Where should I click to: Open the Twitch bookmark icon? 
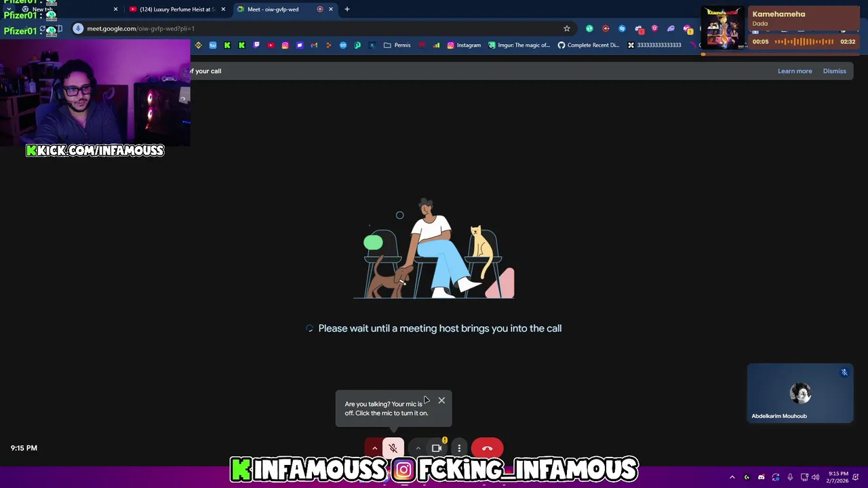pyautogui.click(x=256, y=45)
